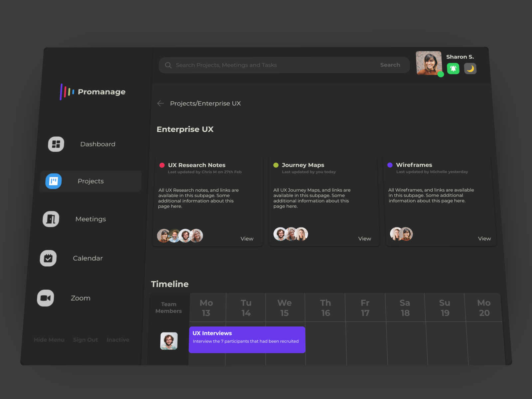Click the magnifying glass in the search bar
Screen dimensions: 532x399
pos(168,65)
